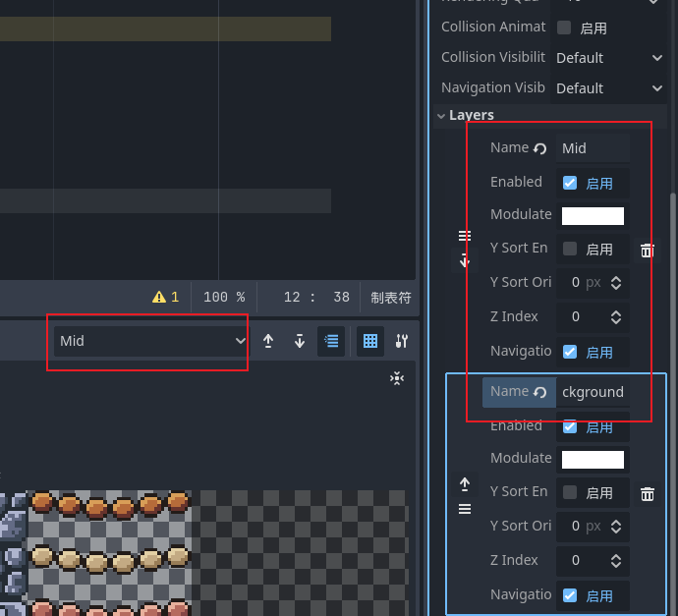
Task: Select previous TileMap layer up arrow
Action: [268, 341]
